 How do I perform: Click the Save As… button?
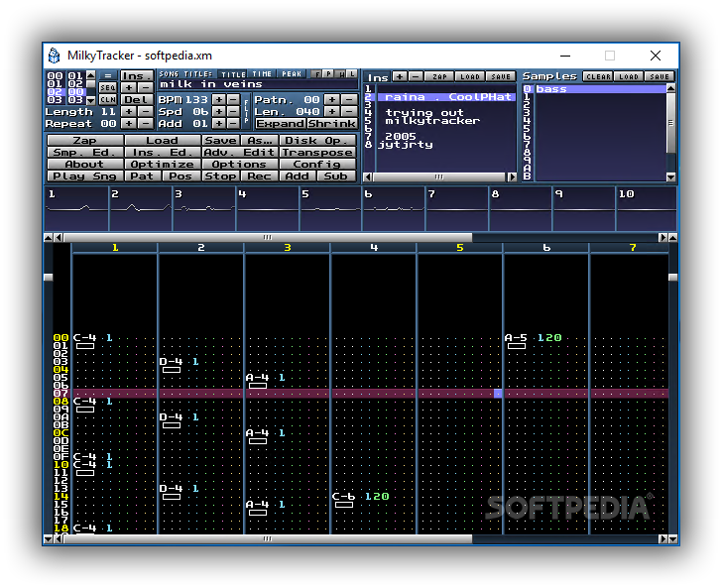point(260,141)
